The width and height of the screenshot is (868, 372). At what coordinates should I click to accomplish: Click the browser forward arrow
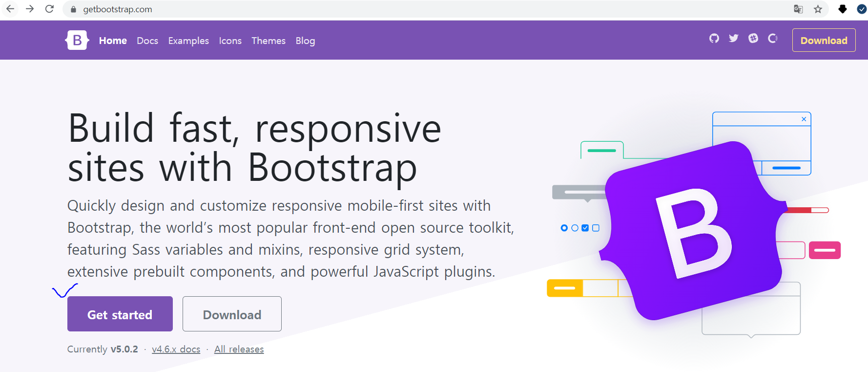click(x=30, y=9)
